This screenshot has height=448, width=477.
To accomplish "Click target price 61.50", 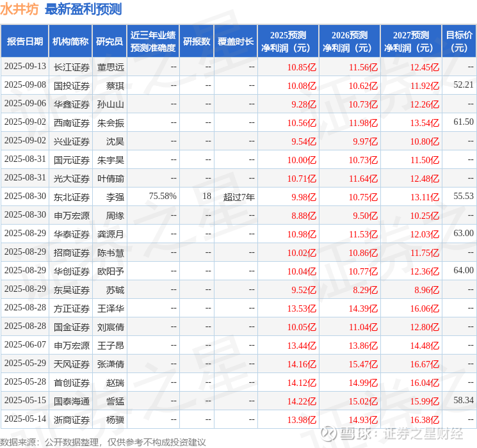I will 464,122.
